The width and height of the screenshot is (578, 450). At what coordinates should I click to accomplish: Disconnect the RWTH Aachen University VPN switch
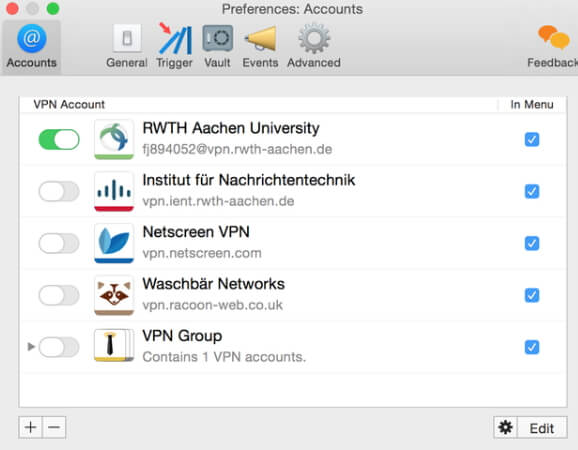(x=59, y=139)
